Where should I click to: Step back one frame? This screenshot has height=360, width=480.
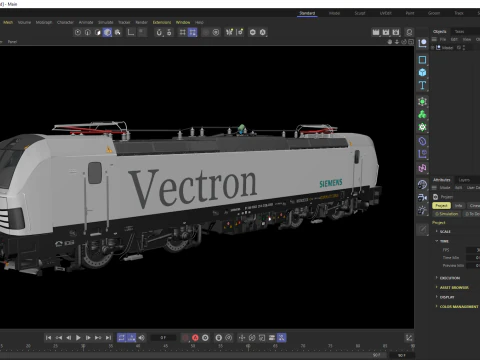point(68,338)
